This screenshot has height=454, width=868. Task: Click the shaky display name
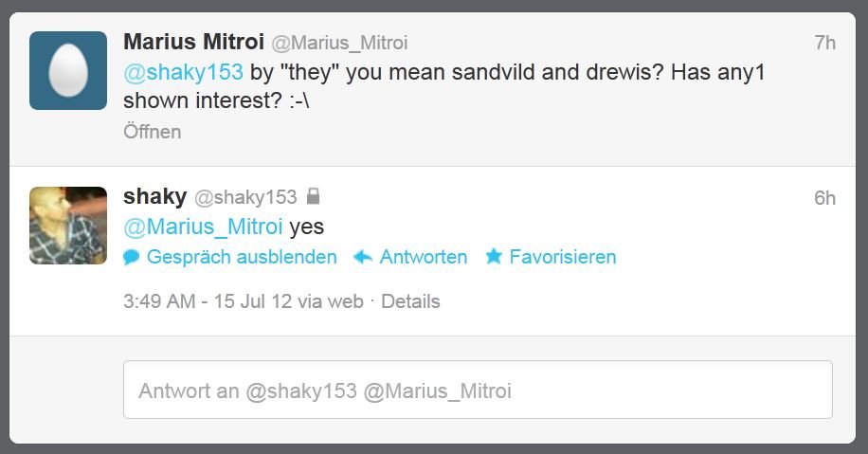(x=155, y=196)
